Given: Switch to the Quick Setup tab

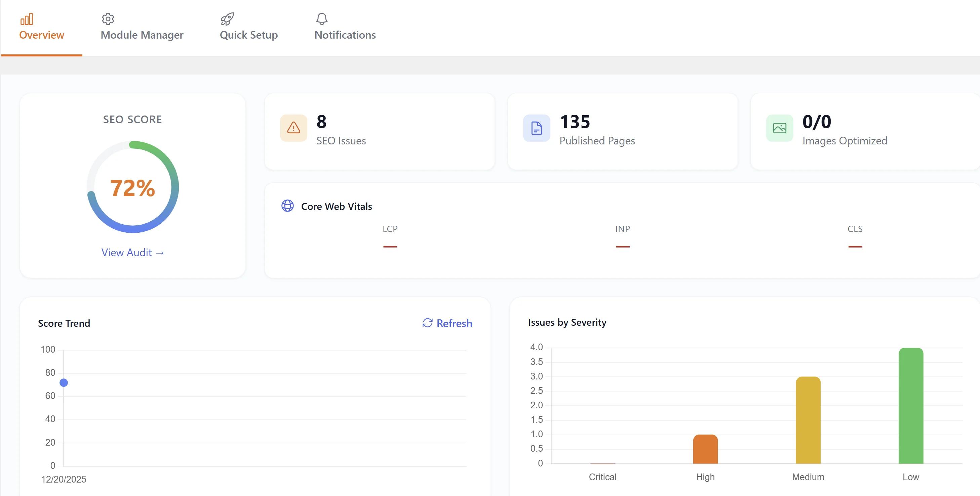Looking at the screenshot, I should 248,35.
